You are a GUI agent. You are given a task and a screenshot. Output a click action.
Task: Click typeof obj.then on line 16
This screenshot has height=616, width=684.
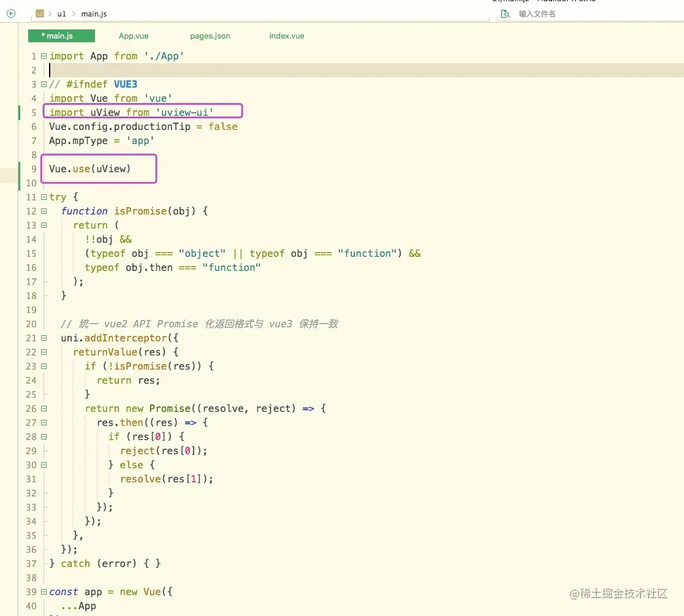coord(128,267)
